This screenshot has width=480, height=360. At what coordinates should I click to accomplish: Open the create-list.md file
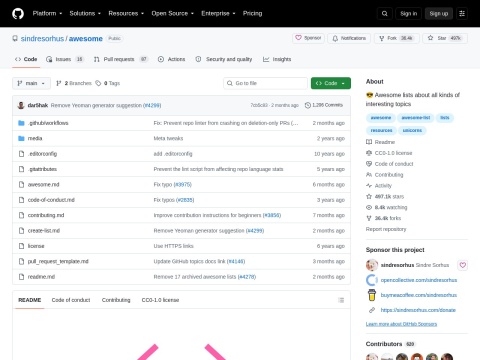click(x=44, y=230)
